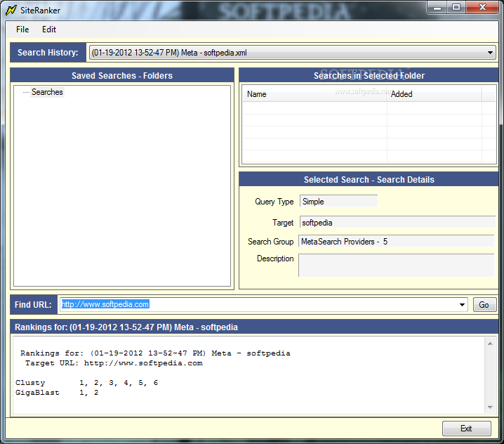Viewport: 504px width, 444px height.
Task: Minimize the SiteRanker window
Action: [x=437, y=8]
